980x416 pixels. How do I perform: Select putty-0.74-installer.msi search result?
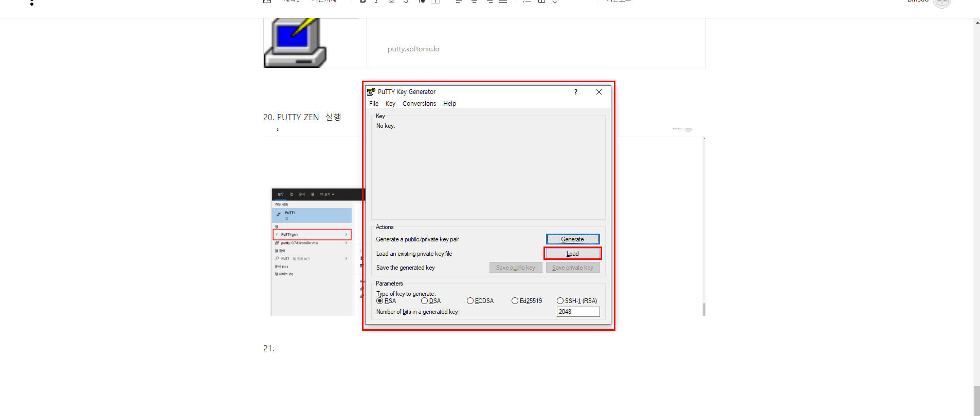[312, 243]
